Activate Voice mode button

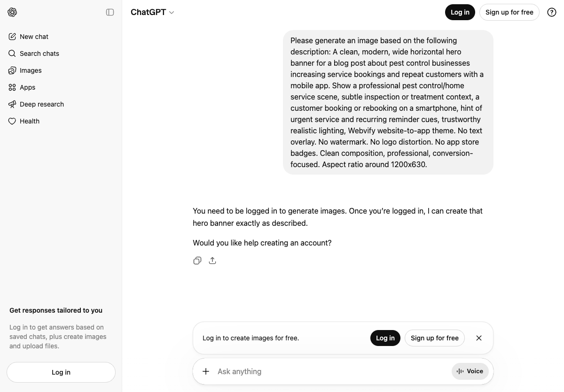(x=470, y=371)
